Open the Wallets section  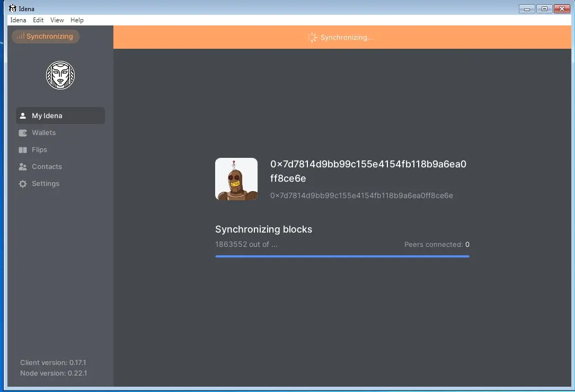[60, 133]
